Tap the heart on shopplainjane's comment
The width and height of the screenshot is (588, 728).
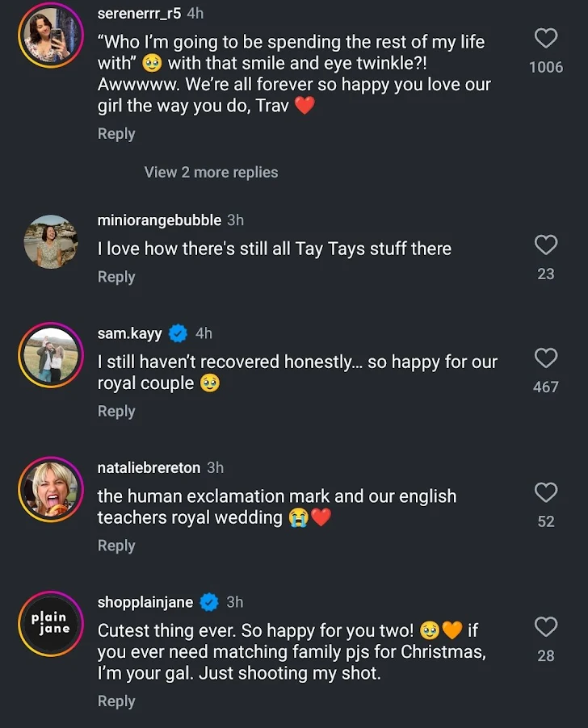[x=546, y=627]
